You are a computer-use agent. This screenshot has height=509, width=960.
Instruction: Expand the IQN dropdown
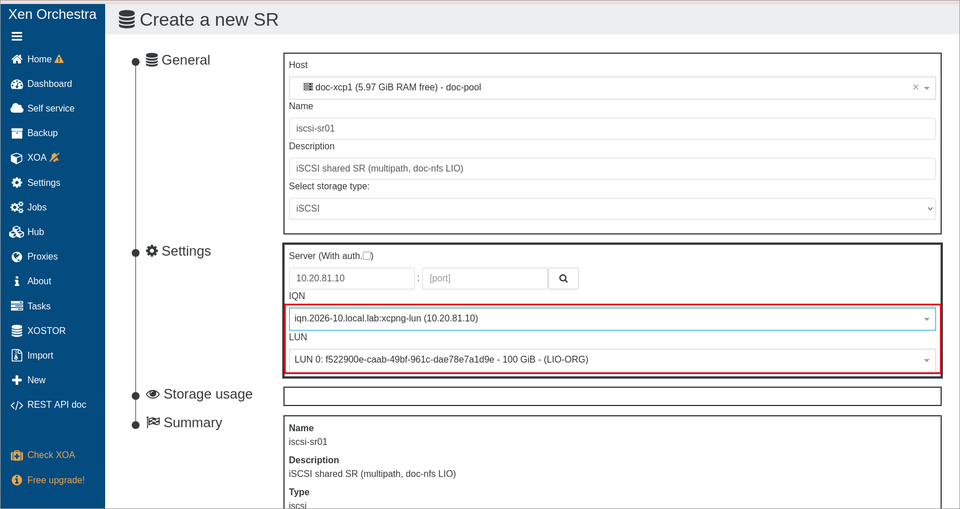click(x=926, y=319)
